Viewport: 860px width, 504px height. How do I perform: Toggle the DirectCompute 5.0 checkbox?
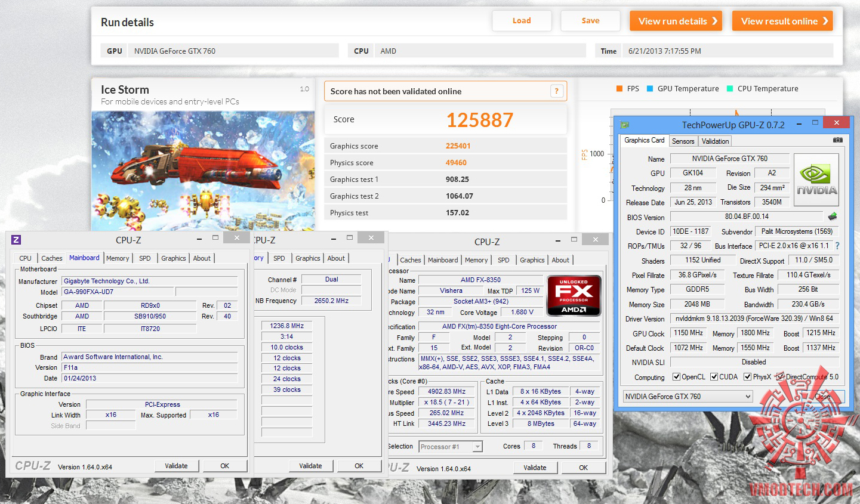coord(780,377)
